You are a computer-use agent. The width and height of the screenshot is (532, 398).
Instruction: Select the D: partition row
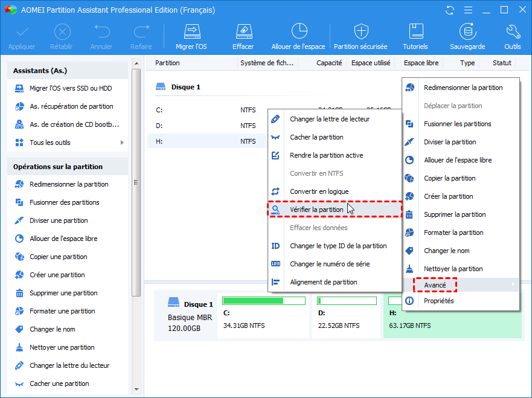click(x=208, y=126)
